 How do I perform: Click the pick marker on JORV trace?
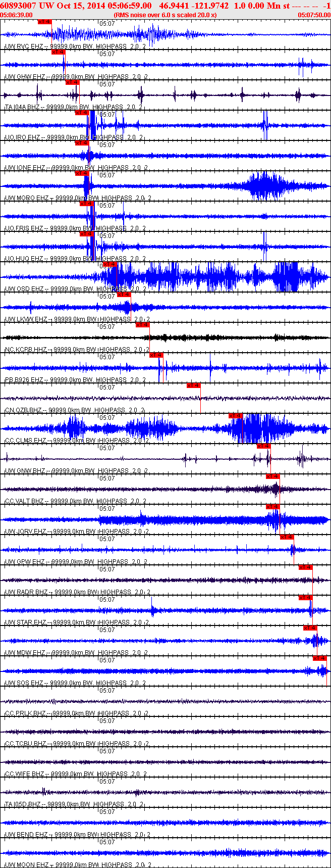tap(273, 507)
